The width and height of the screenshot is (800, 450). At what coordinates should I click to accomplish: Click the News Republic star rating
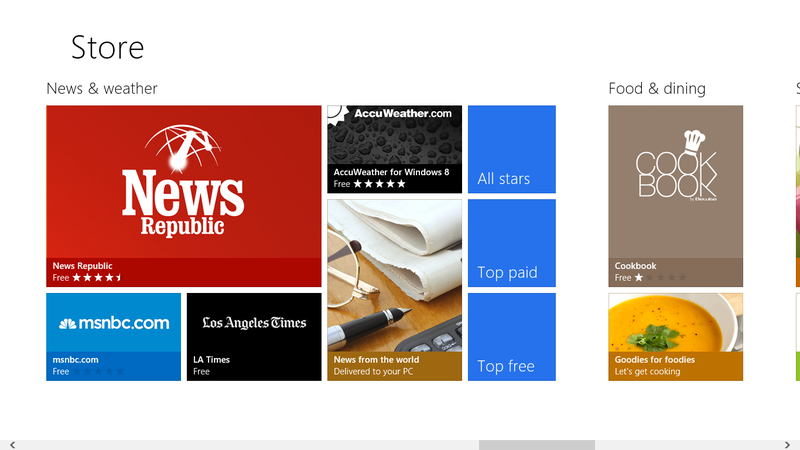[x=97, y=278]
